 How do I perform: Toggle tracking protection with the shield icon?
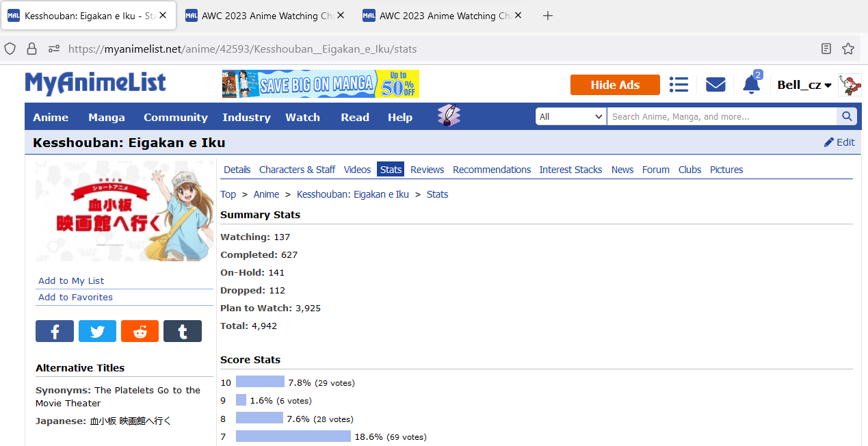coord(10,49)
